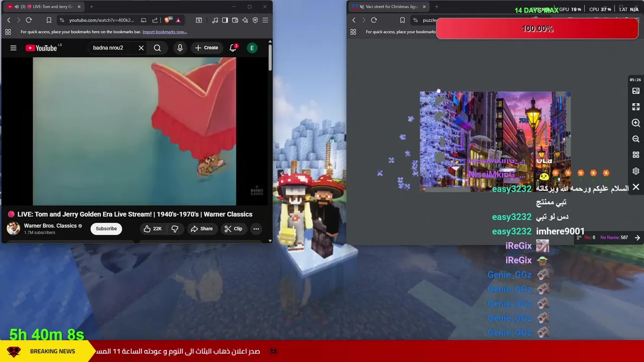Show the jigsaw preview image
Screen dimensions: 644x362
click(636, 91)
